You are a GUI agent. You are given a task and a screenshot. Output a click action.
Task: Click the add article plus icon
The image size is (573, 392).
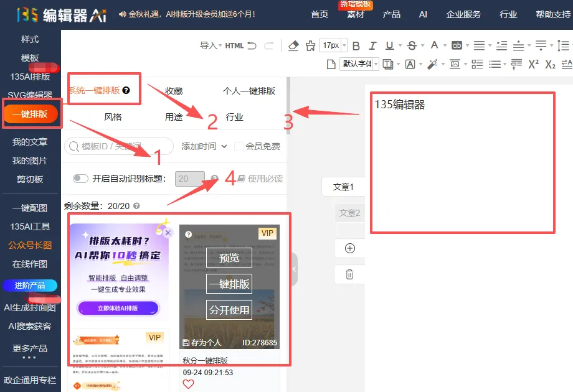click(350, 248)
